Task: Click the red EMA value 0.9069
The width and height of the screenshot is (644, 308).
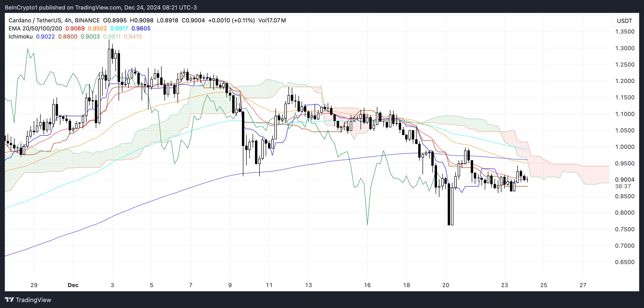Action: pos(75,29)
